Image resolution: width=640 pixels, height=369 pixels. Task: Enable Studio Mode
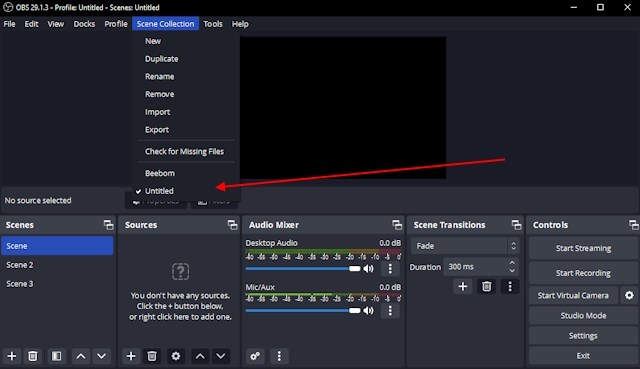tap(583, 316)
